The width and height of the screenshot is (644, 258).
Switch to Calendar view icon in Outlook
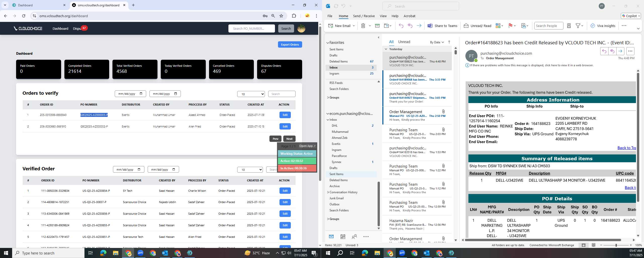point(343,237)
